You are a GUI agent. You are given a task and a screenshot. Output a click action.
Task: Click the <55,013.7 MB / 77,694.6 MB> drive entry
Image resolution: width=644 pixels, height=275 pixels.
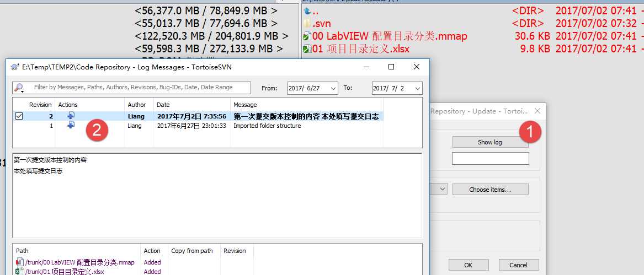coord(206,23)
